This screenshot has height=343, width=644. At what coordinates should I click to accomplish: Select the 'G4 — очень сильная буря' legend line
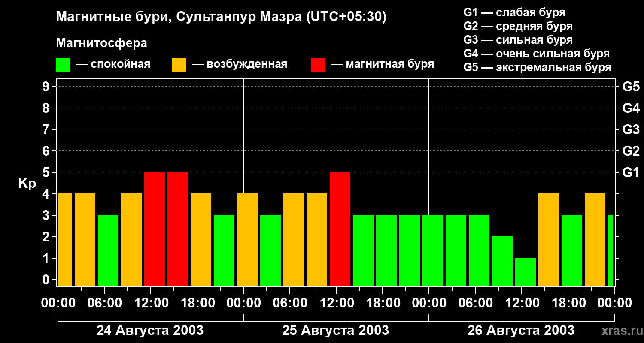[537, 54]
